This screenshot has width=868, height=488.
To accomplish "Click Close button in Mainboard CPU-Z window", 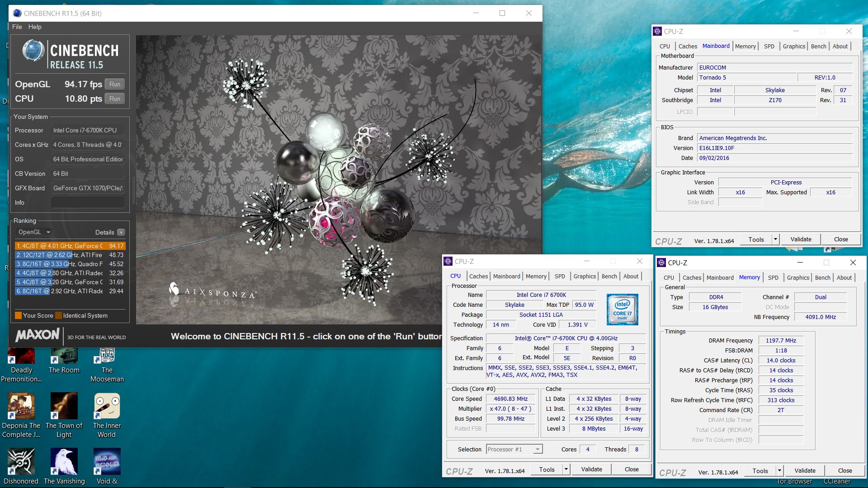I will (841, 239).
